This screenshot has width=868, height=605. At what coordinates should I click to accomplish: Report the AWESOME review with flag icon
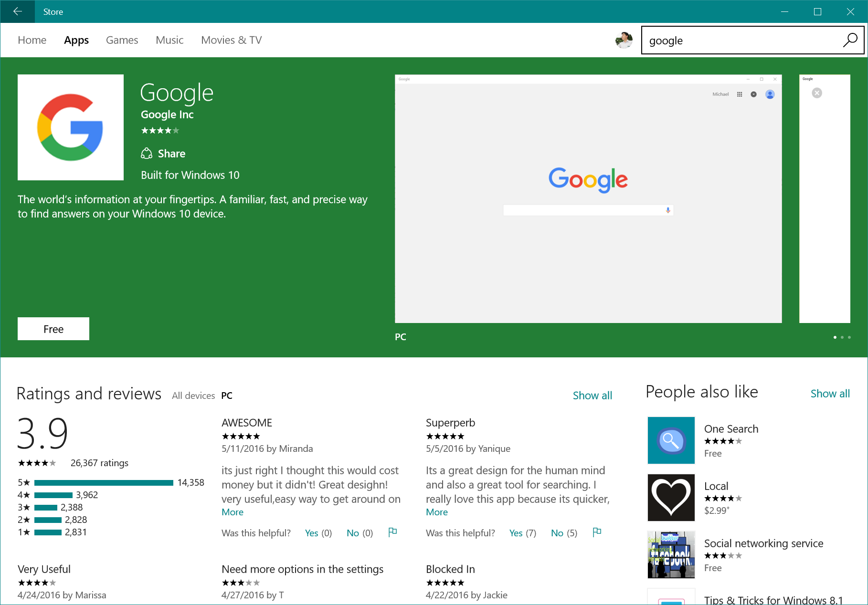[x=392, y=532]
